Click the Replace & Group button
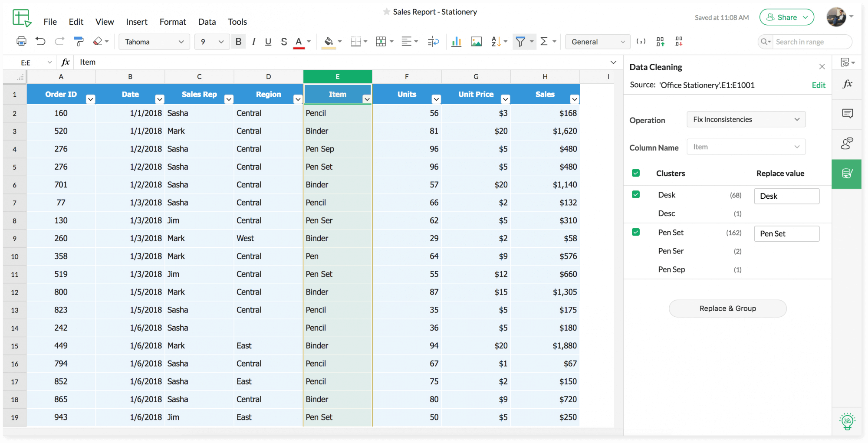This screenshot has width=868, height=443. click(727, 308)
